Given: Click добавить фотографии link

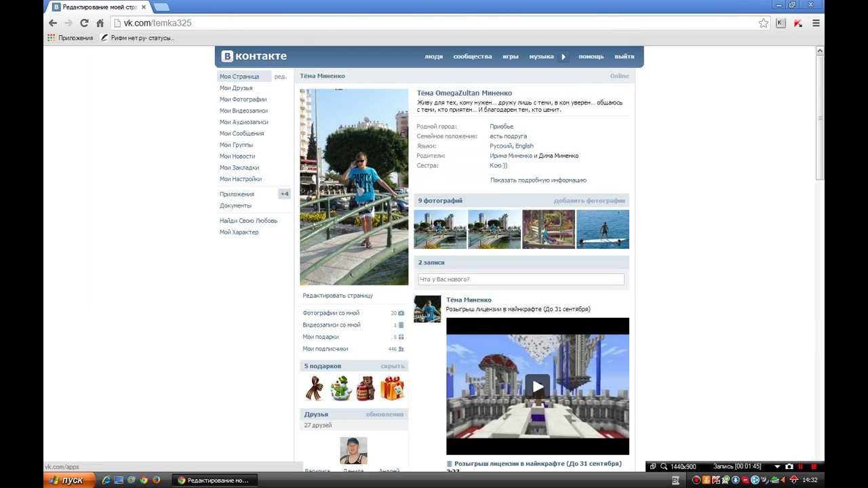Looking at the screenshot, I should pyautogui.click(x=589, y=201).
